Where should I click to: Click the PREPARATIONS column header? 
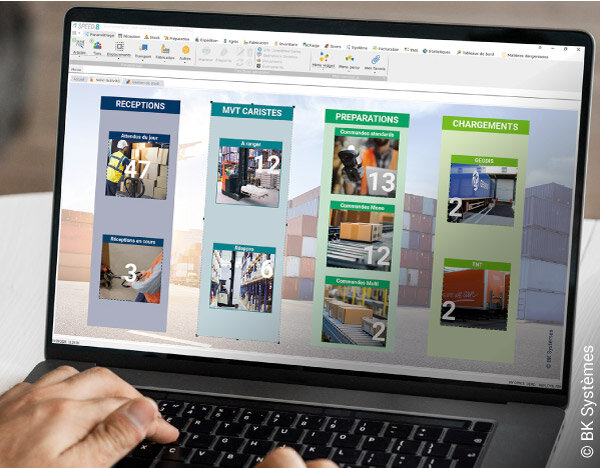click(367, 118)
